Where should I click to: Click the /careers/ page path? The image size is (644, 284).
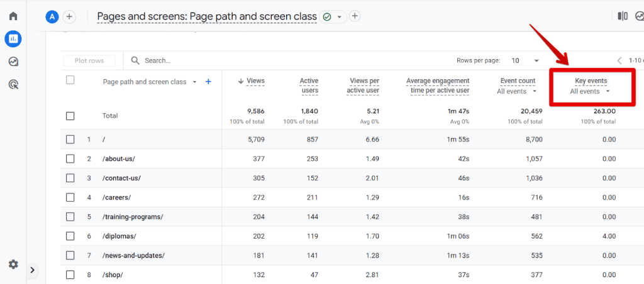[x=116, y=197]
